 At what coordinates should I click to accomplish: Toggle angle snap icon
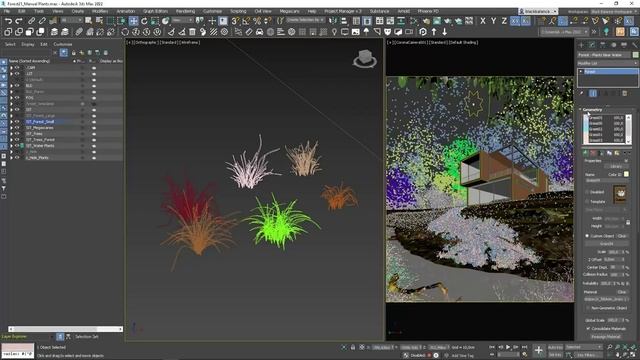[246, 21]
